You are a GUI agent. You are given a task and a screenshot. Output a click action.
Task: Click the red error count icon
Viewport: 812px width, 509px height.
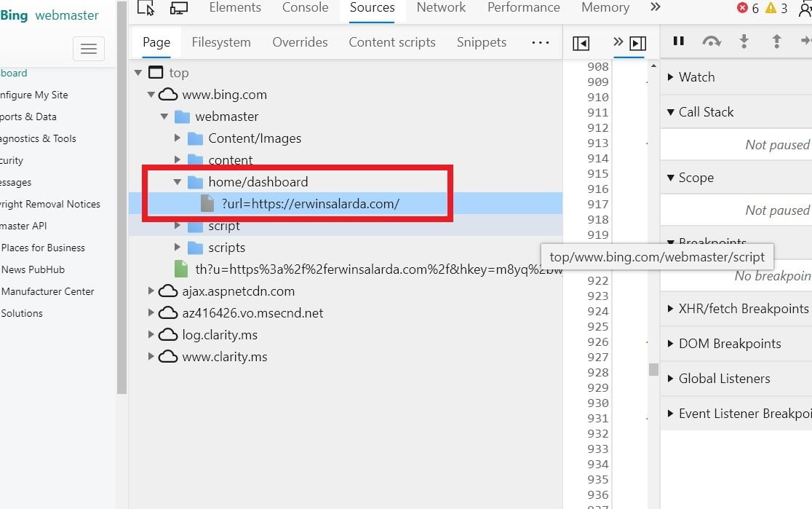[x=742, y=8]
